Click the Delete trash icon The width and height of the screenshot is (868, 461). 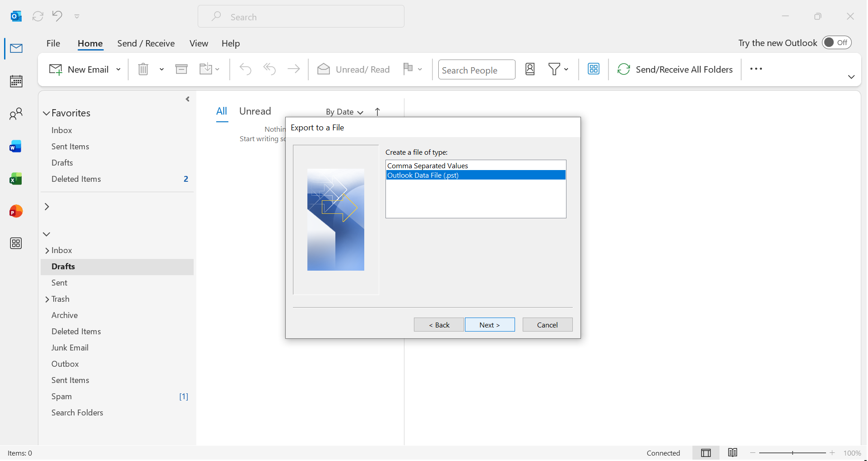click(x=143, y=69)
